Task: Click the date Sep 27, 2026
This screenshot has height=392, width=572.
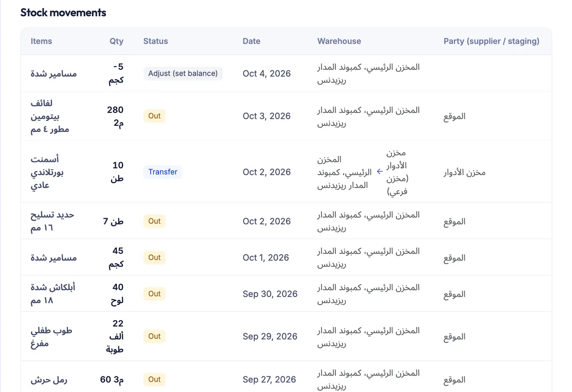Action: coord(269,379)
